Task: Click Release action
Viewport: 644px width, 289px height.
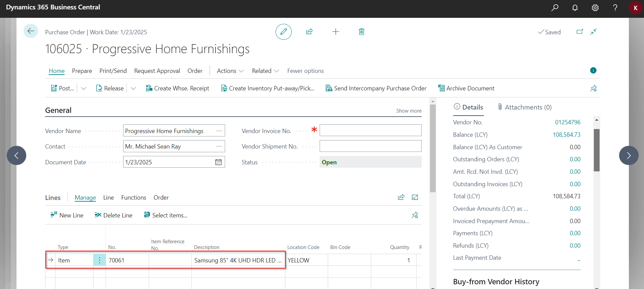Action: pyautogui.click(x=110, y=88)
